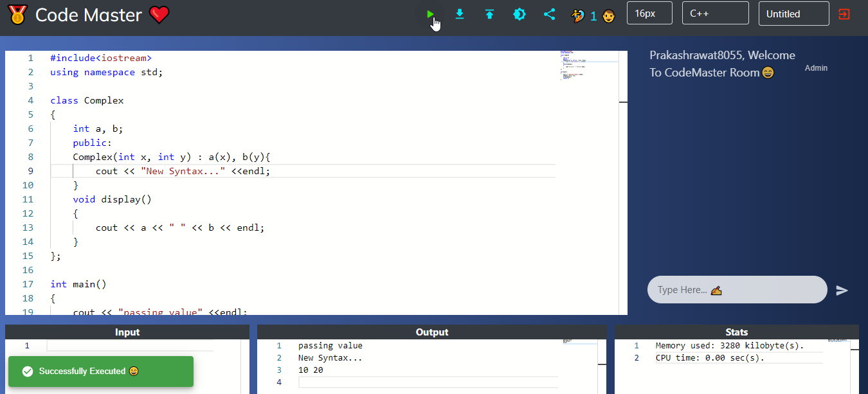Click the Output panel minimap
The image size is (868, 394).
[x=579, y=341]
